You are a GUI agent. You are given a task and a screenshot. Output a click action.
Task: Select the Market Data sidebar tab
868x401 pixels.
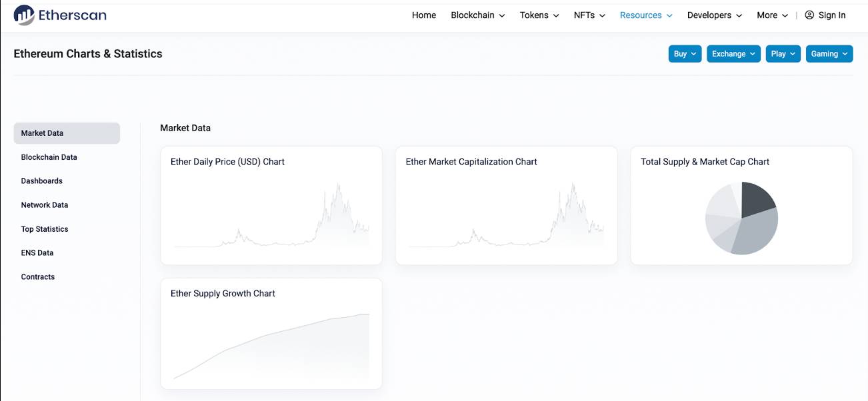click(x=67, y=133)
